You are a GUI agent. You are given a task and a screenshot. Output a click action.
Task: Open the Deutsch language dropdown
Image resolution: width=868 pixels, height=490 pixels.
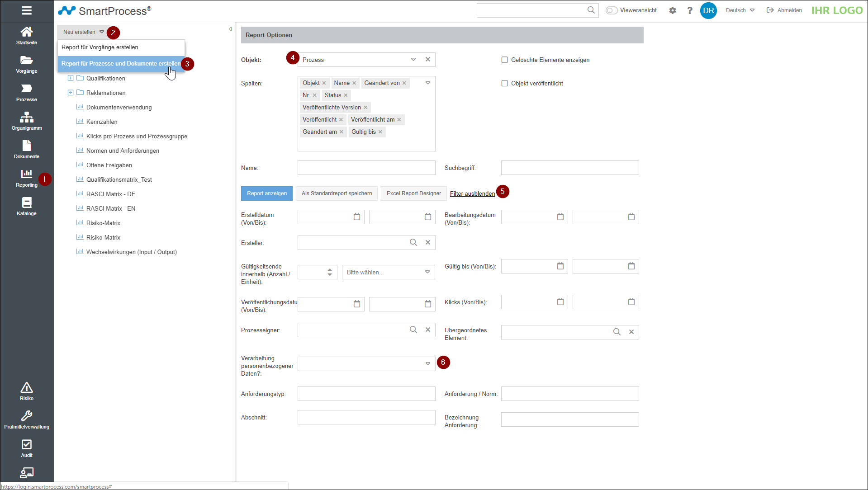point(740,10)
